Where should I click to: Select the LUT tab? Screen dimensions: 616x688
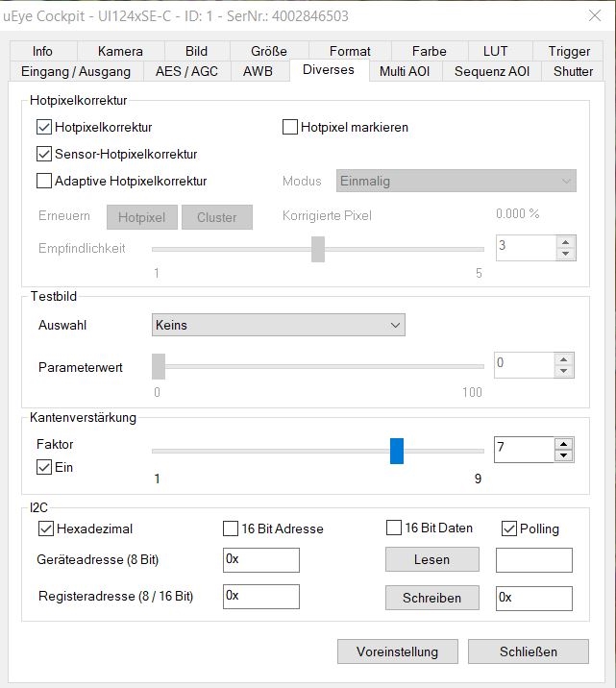[494, 51]
